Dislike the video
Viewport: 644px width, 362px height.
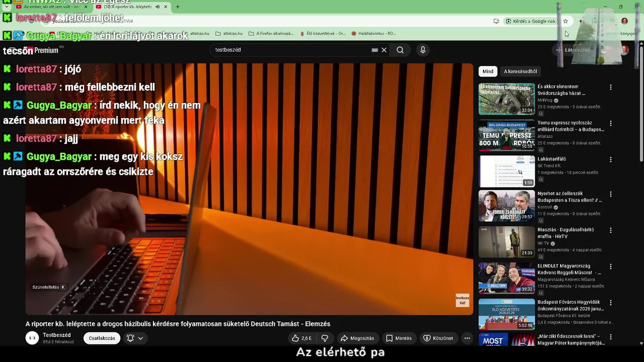click(x=325, y=338)
